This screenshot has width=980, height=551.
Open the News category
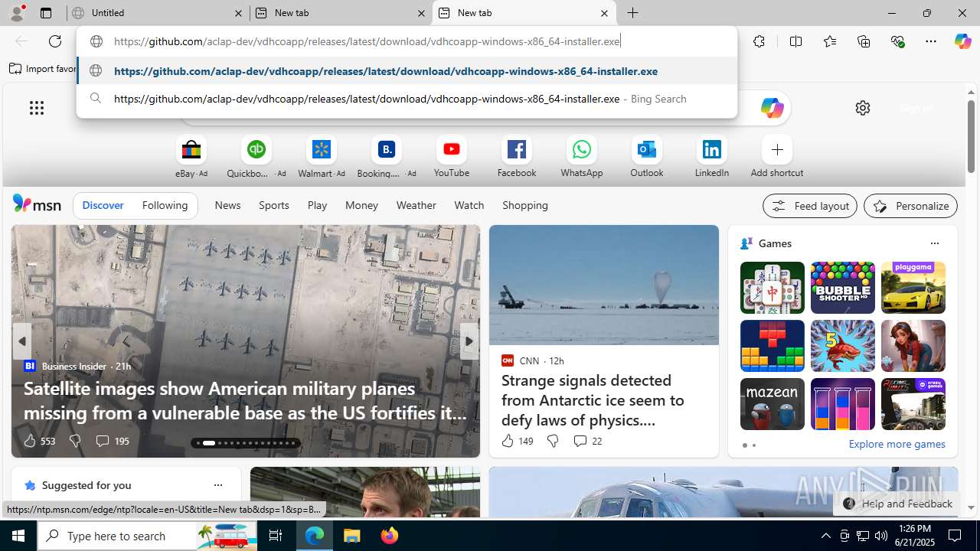point(227,205)
